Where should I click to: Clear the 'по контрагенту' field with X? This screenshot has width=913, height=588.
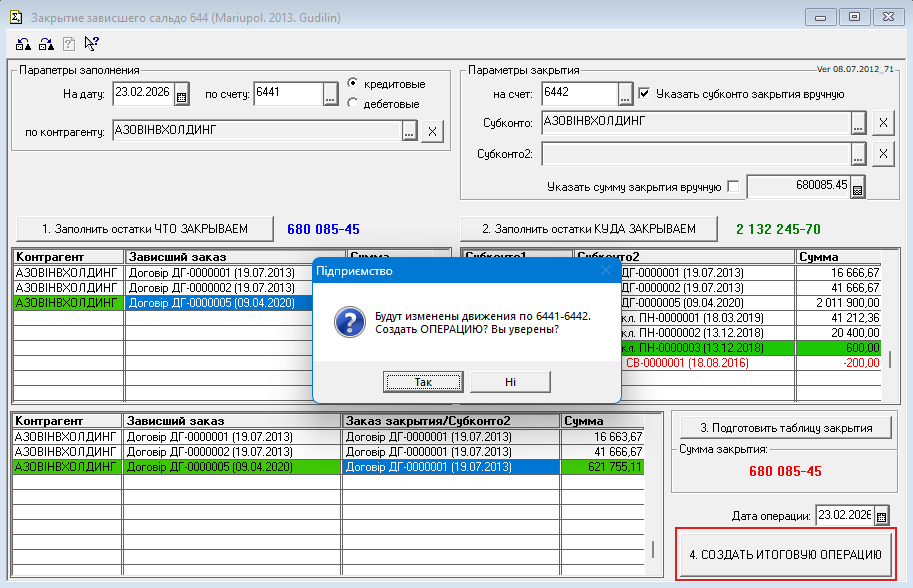click(x=432, y=131)
